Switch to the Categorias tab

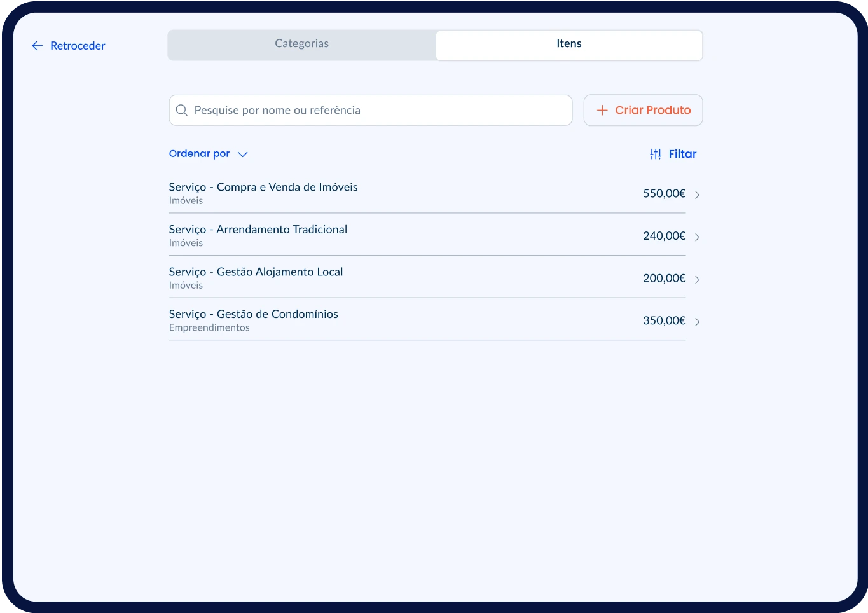click(301, 44)
